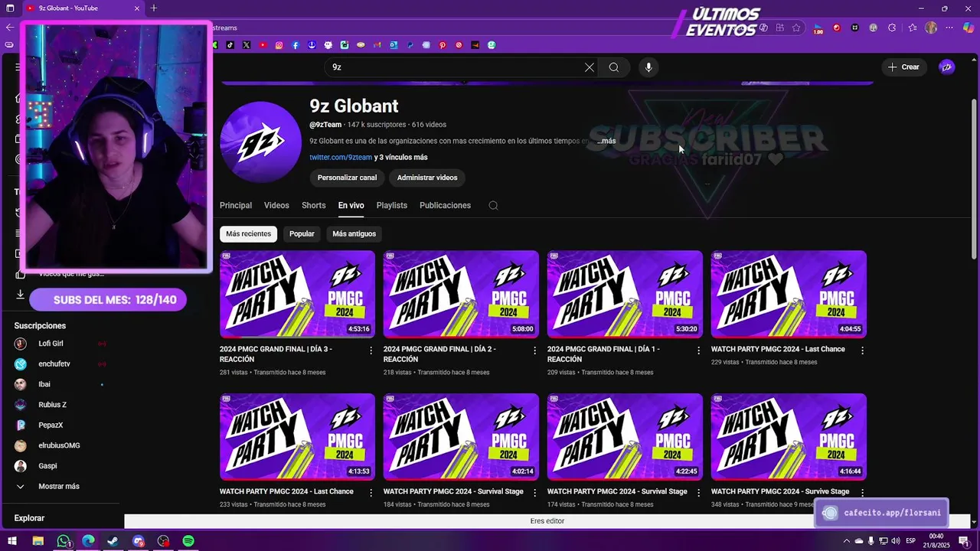
Task: Click the 9z Globant channel avatar
Action: [x=260, y=142]
